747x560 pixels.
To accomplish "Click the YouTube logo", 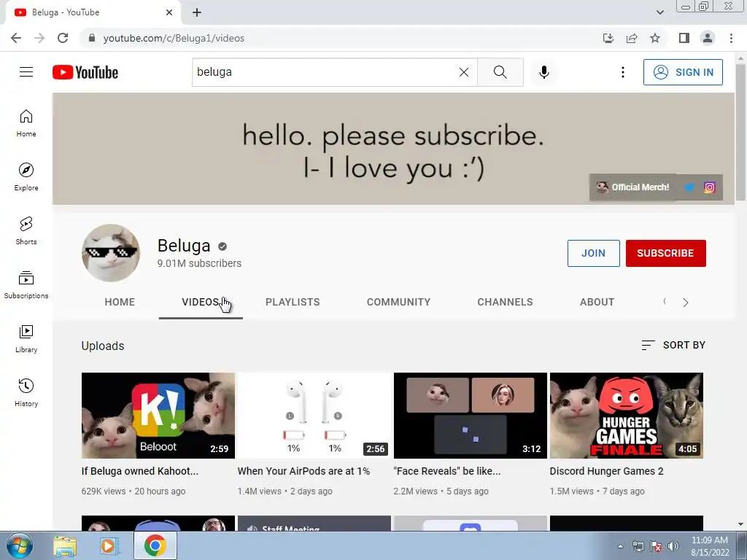I will pyautogui.click(x=85, y=72).
